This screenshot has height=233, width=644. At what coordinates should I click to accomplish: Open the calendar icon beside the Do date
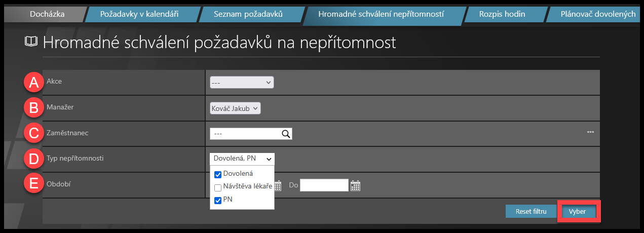pyautogui.click(x=356, y=186)
